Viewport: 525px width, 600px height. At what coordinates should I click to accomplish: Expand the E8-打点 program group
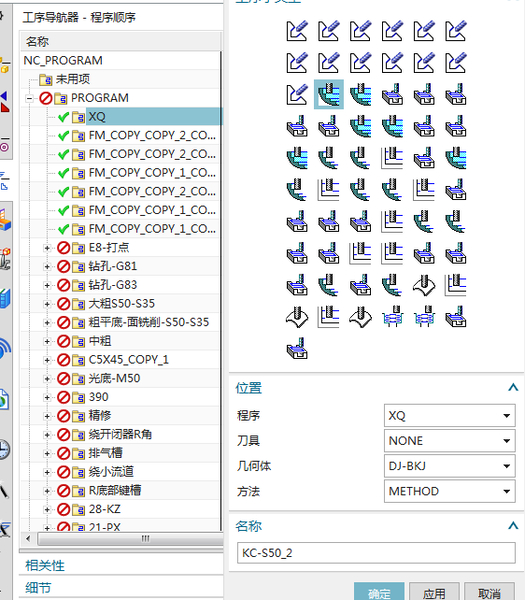47,248
